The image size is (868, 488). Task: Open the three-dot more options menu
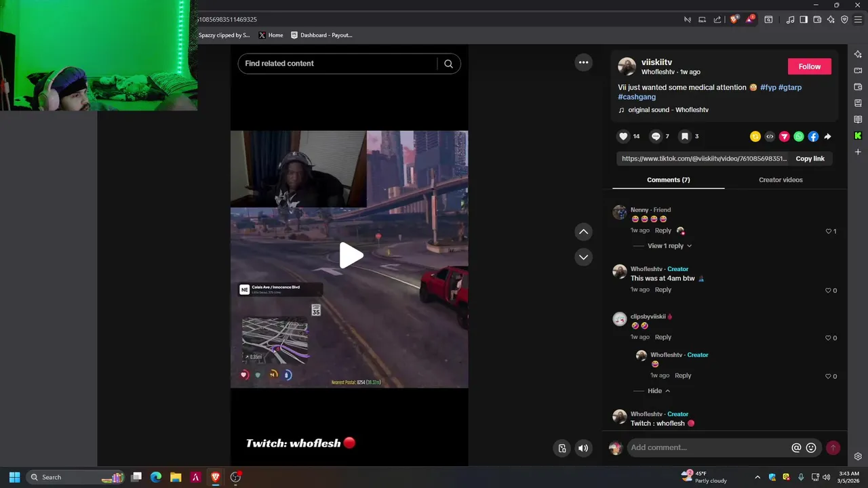tap(583, 62)
